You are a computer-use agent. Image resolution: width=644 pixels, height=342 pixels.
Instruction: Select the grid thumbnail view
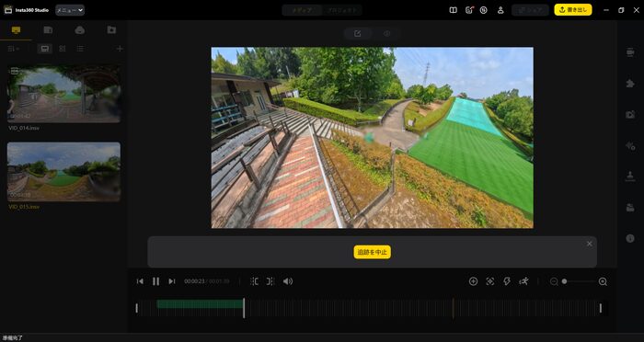pos(63,49)
